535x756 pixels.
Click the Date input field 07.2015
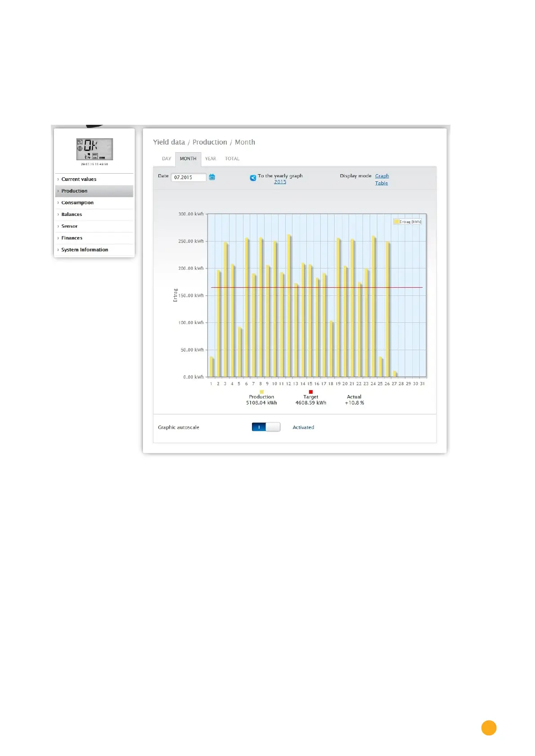[189, 177]
